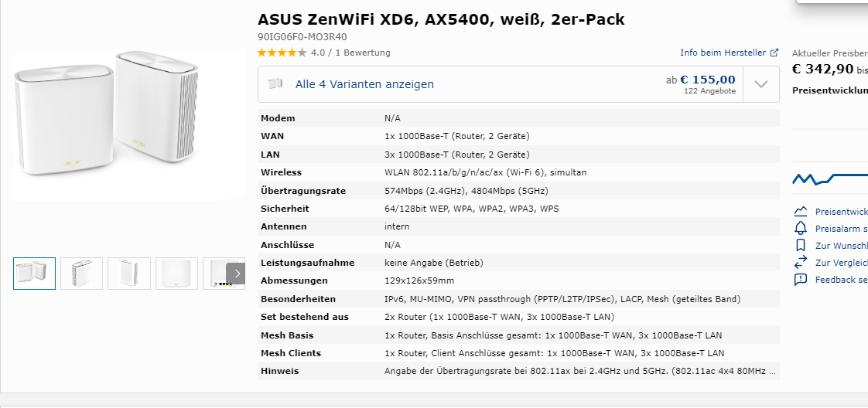Click the price history sparkline graph
Screen dimensions: 868x408
(x=829, y=179)
